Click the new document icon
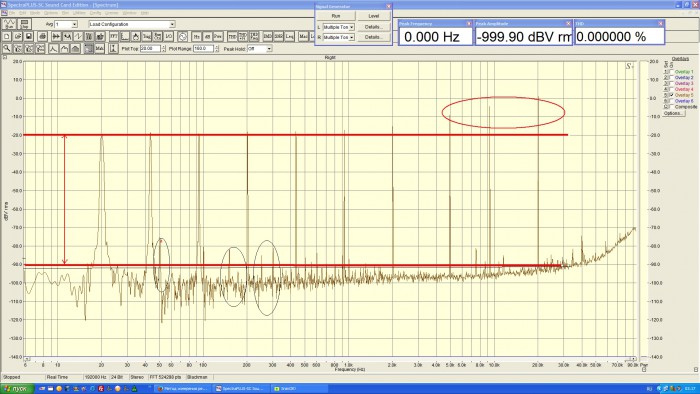 7,36
